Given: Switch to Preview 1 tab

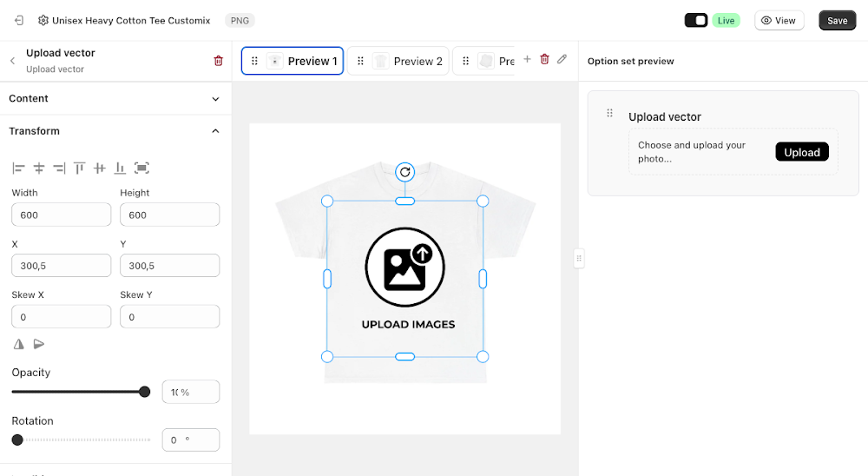Looking at the screenshot, I should coord(293,61).
